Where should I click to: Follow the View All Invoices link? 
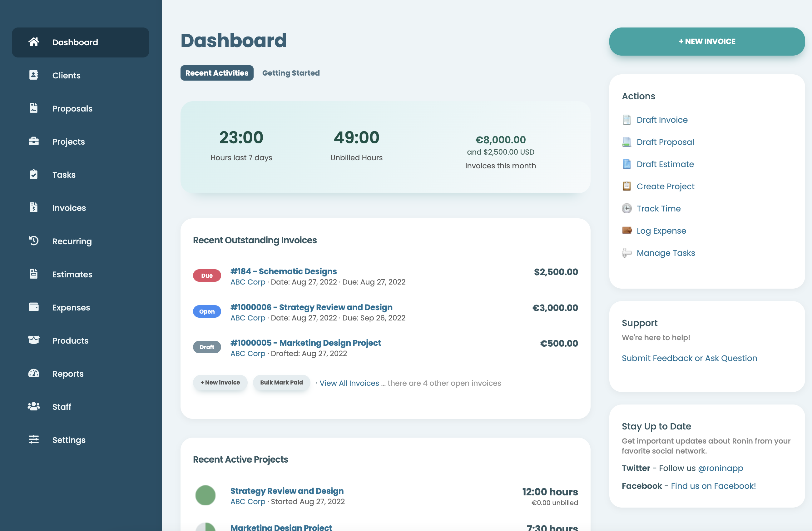[349, 383]
